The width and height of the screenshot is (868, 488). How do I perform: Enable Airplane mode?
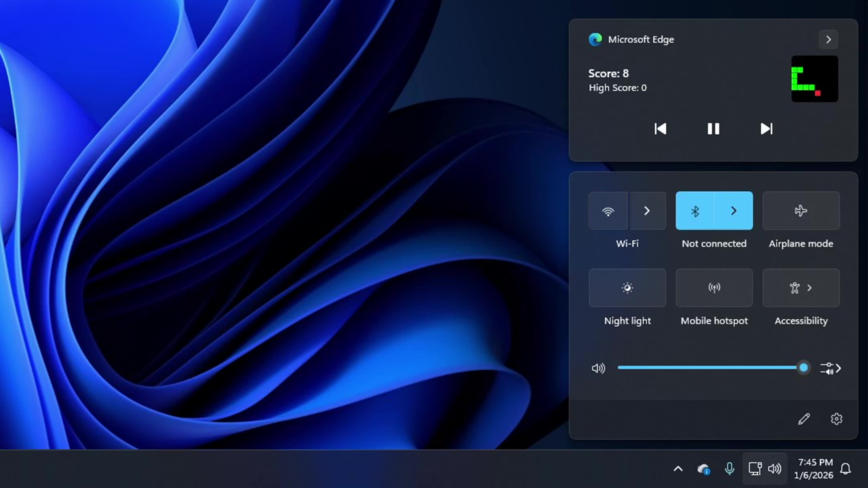(801, 211)
